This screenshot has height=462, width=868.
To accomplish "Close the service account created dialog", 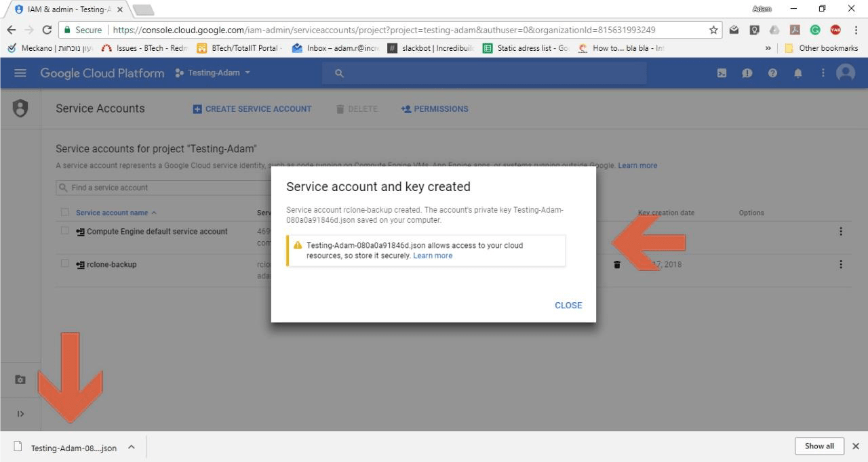I will (568, 306).
